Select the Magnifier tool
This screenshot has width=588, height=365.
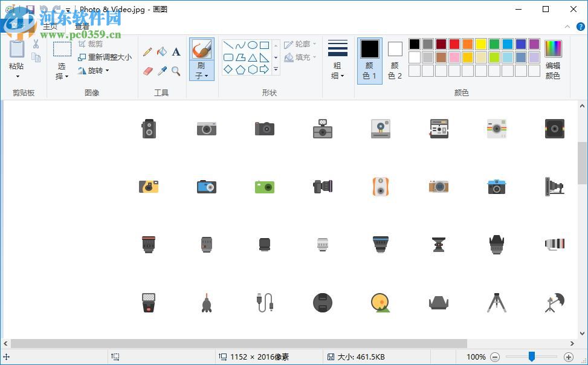click(x=176, y=69)
